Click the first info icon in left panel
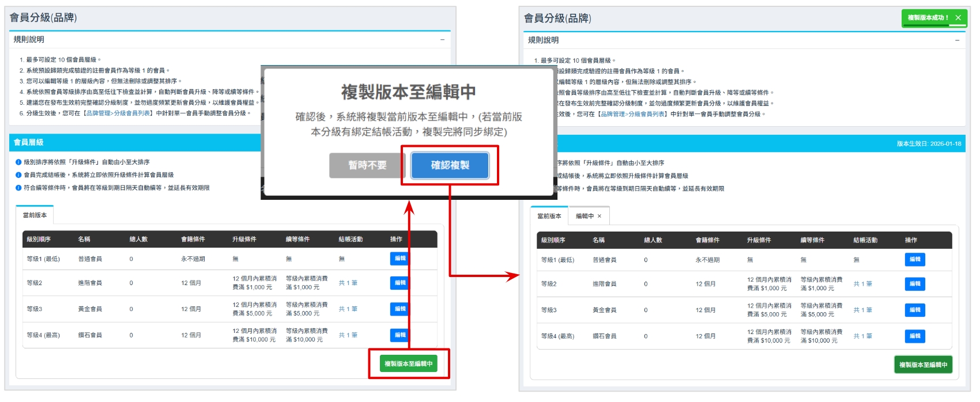The width and height of the screenshot is (980, 402). pyautogui.click(x=18, y=162)
